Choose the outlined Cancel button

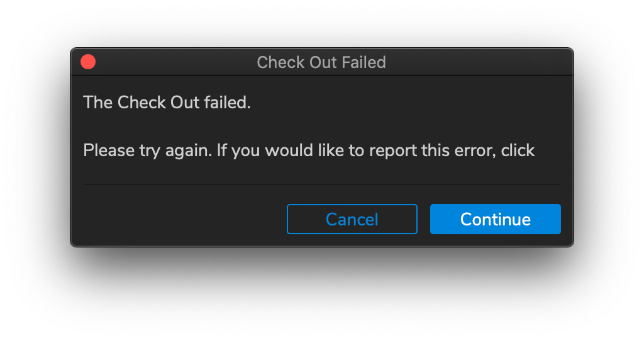[x=352, y=219]
